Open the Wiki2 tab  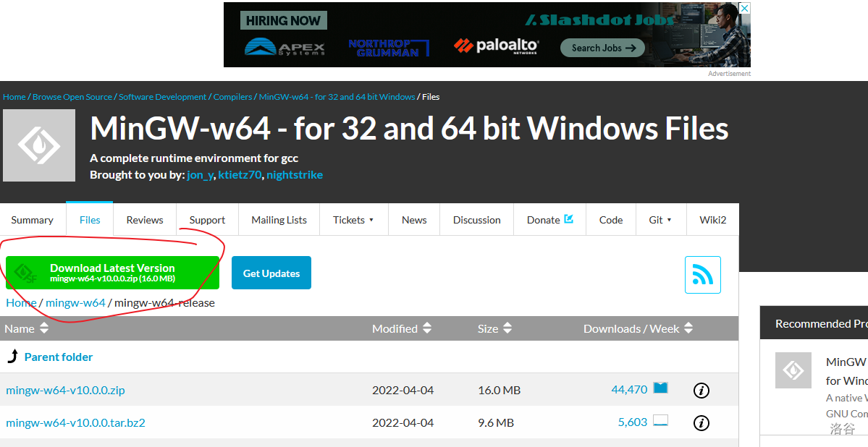click(x=712, y=220)
